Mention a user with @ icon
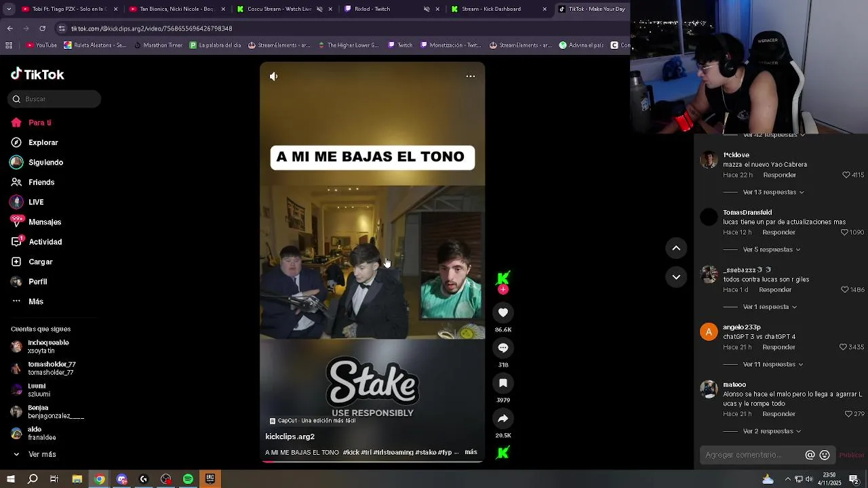The image size is (868, 488). (x=810, y=455)
